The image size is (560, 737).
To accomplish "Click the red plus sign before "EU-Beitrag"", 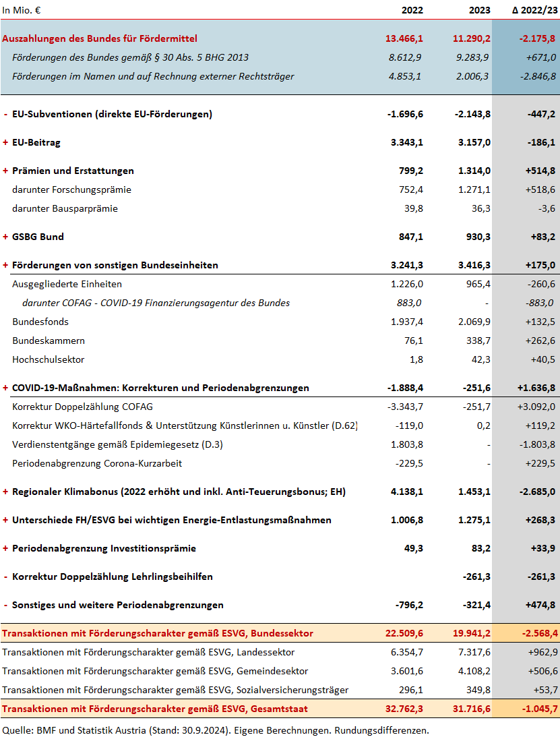I will 5,142.
